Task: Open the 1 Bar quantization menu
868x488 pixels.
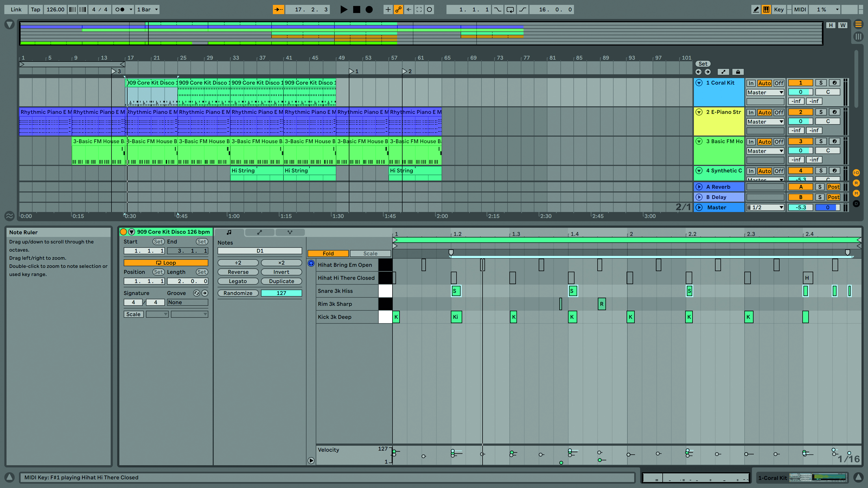Action: (147, 9)
